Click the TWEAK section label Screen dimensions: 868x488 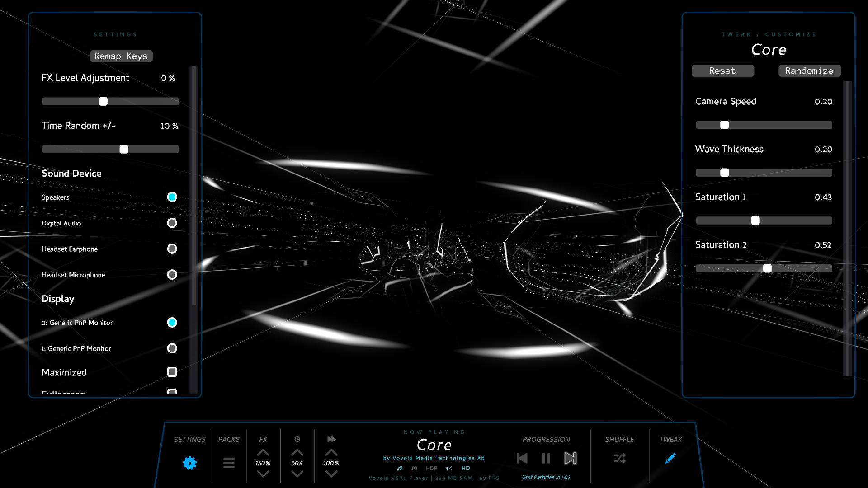pyautogui.click(x=670, y=439)
